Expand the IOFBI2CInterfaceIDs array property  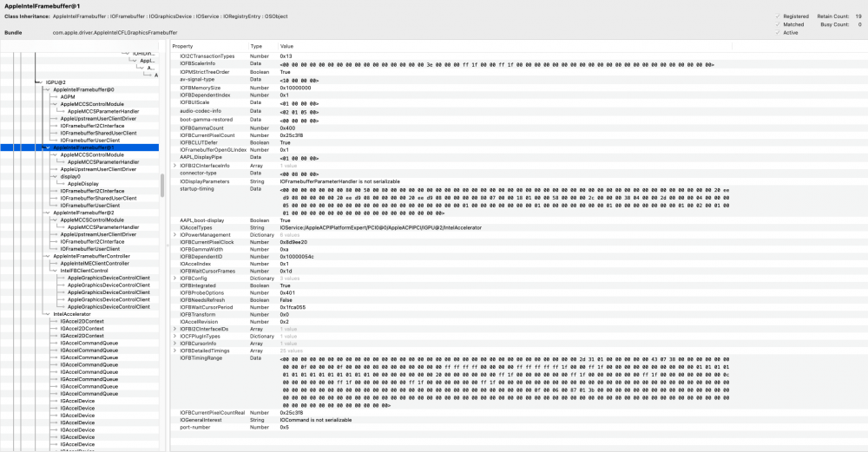point(175,329)
